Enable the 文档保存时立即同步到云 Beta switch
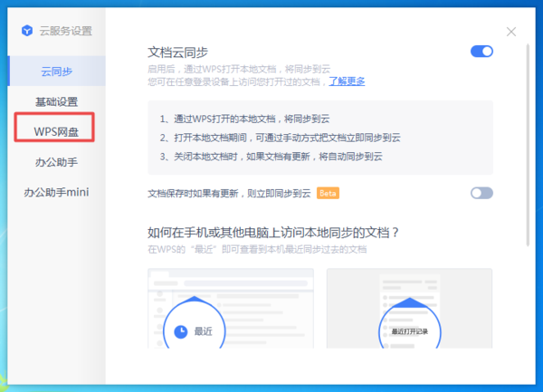The image size is (543, 392). tap(481, 193)
